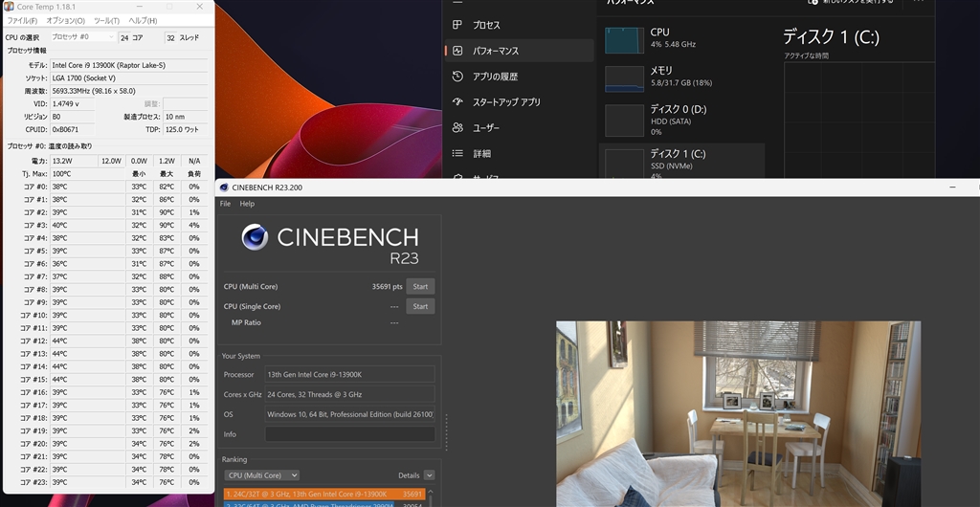Open the Help menu in Cinebench

click(247, 204)
